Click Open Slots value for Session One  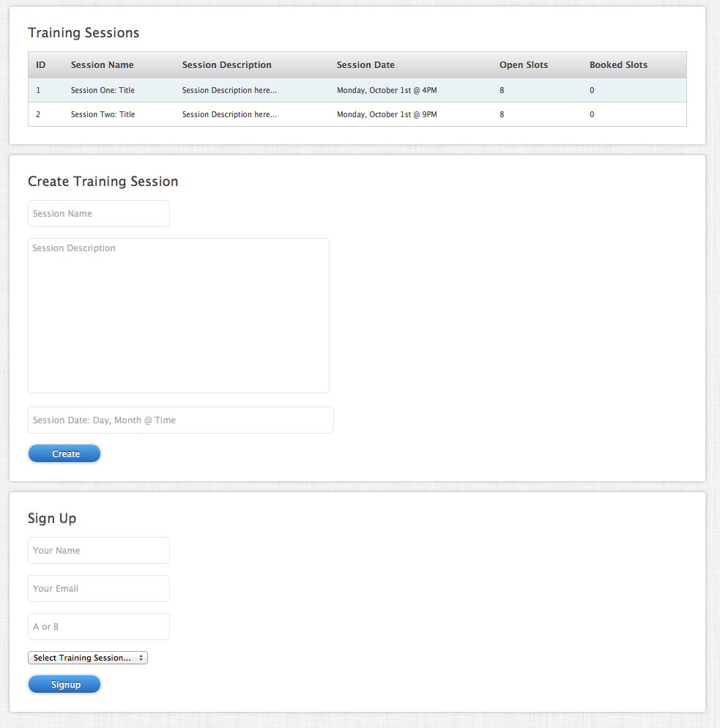click(x=502, y=90)
